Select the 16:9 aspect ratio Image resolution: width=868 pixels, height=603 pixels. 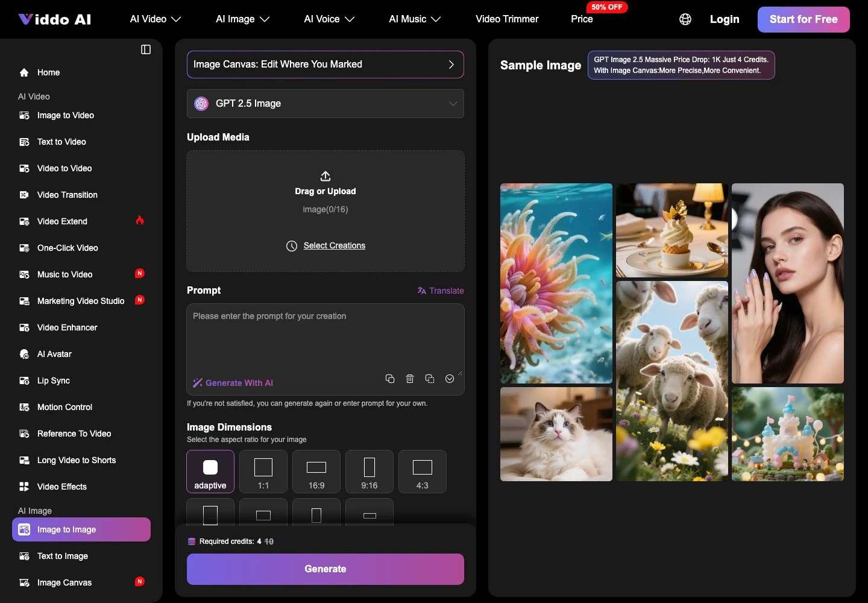(x=316, y=472)
